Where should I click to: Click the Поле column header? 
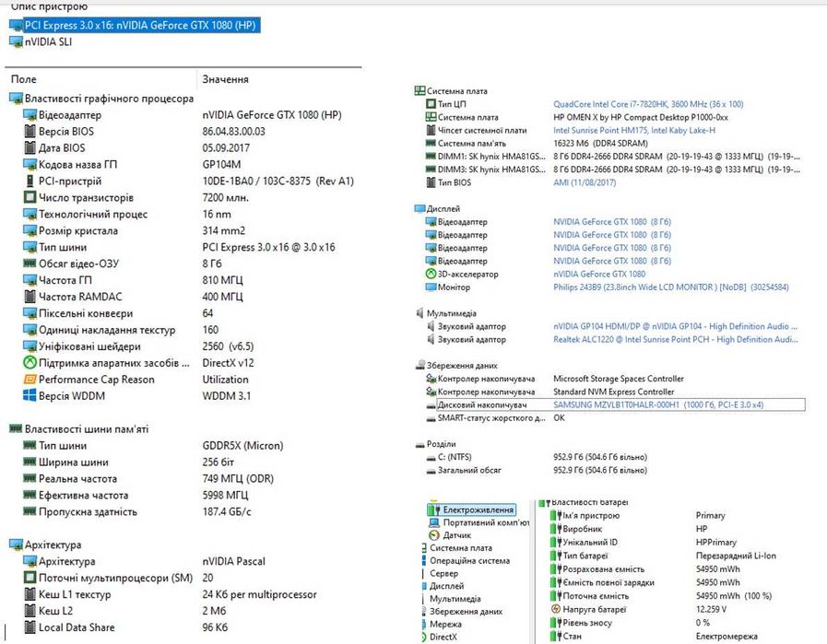coord(24,79)
